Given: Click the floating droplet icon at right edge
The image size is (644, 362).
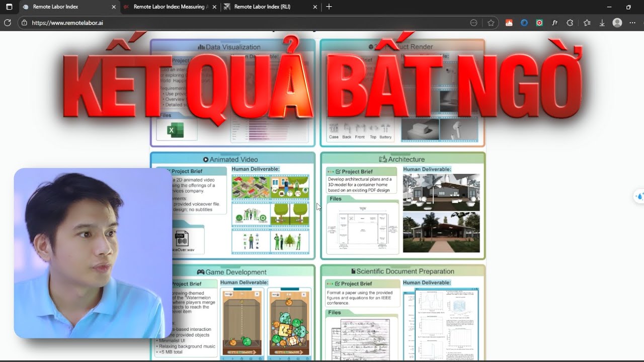Looking at the screenshot, I should point(639,197).
